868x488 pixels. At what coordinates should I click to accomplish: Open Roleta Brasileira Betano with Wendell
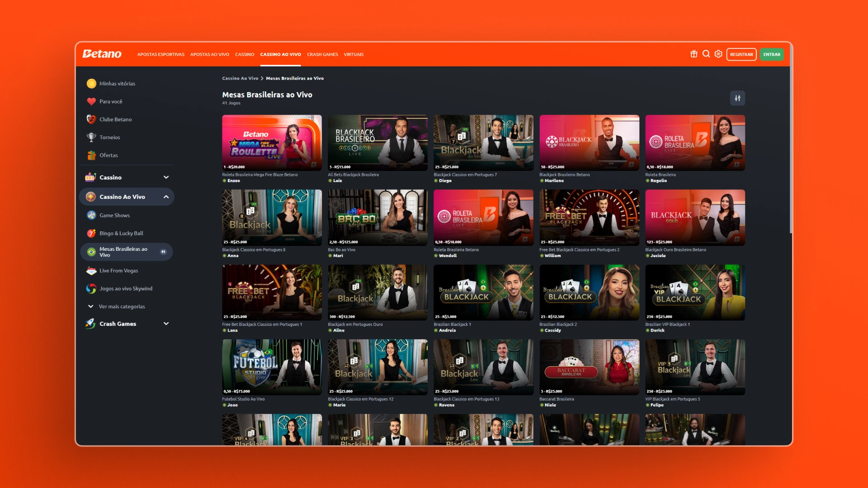click(x=483, y=218)
